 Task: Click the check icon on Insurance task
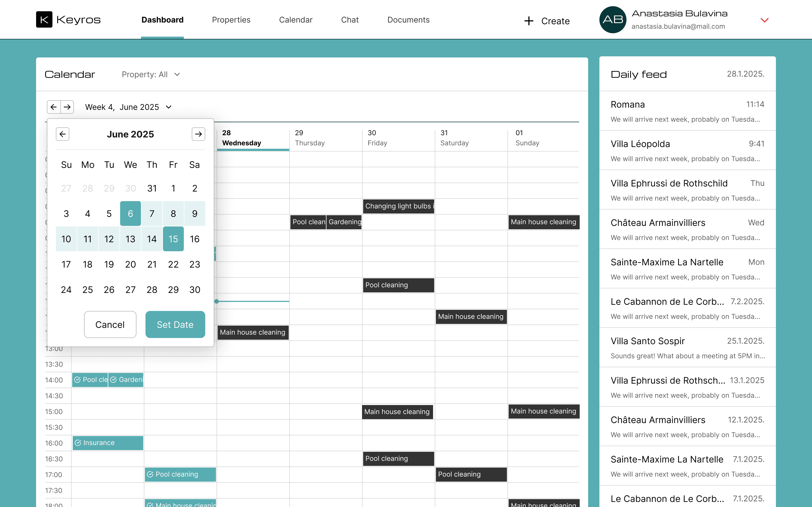coord(78,442)
